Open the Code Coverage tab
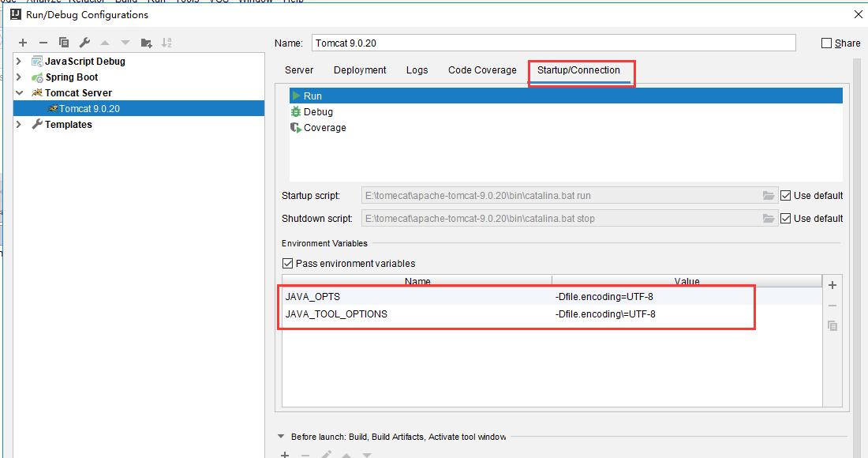 click(x=482, y=69)
